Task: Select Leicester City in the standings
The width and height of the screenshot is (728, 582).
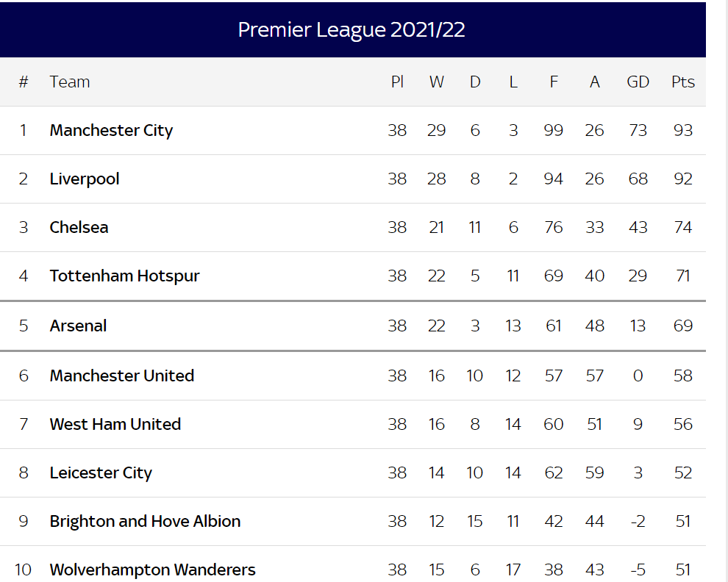Action: click(101, 473)
